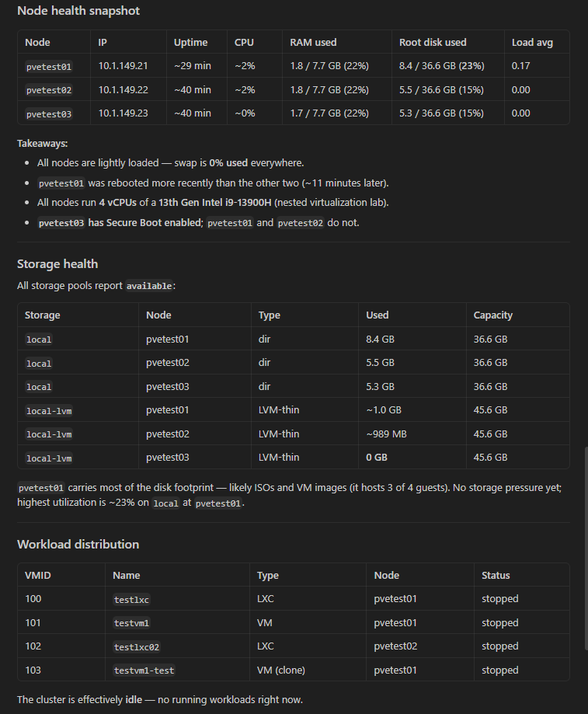588x714 pixels.
Task: Click the 'Capacity' column header
Action: click(x=493, y=315)
